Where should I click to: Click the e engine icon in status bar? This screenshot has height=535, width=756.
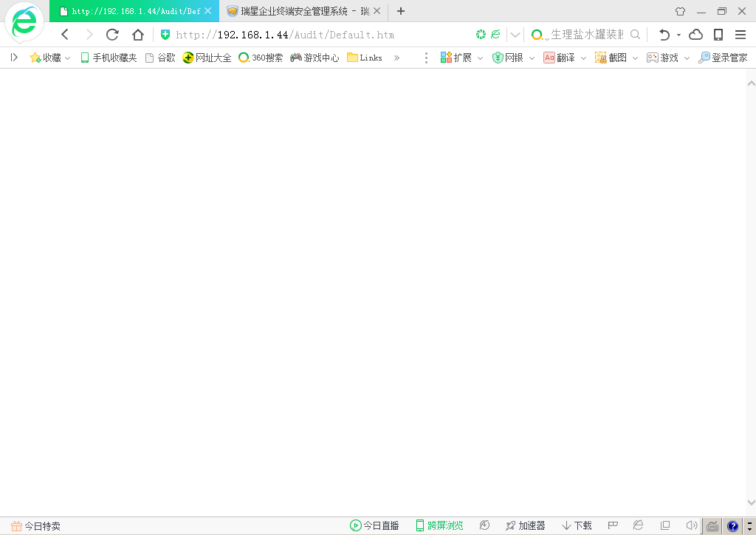(639, 525)
